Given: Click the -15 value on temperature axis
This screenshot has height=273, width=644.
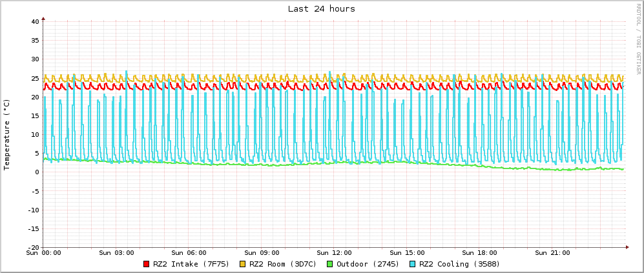Looking at the screenshot, I should (x=34, y=228).
